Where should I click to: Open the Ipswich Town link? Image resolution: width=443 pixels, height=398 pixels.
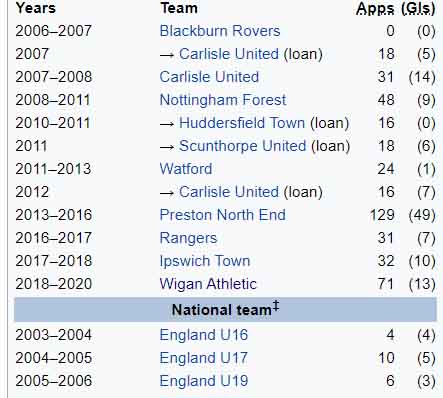pos(205,261)
